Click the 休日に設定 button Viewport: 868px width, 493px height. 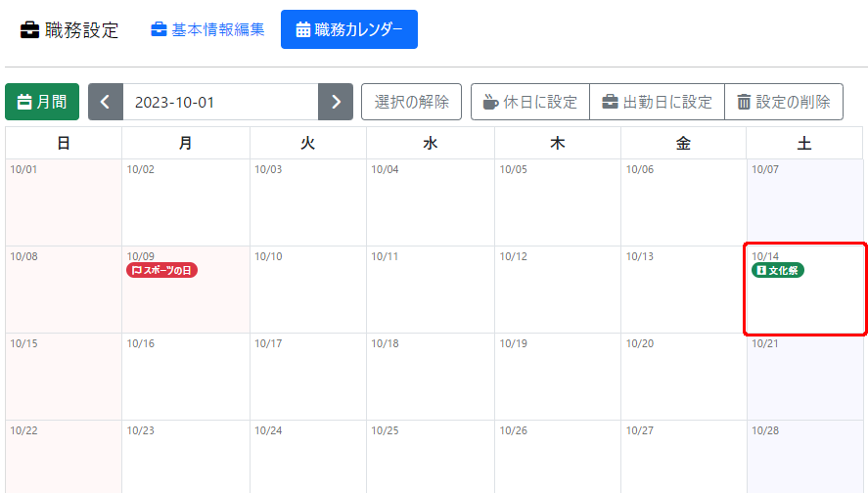[x=530, y=102]
